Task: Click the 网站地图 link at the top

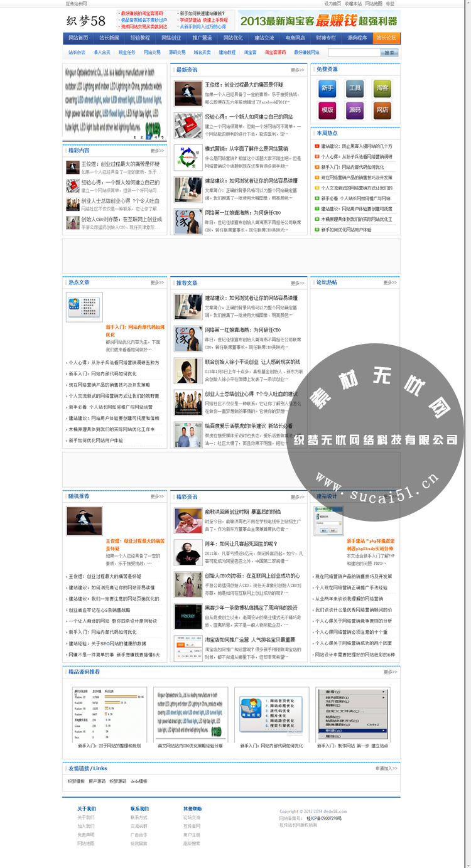Action: click(x=374, y=4)
